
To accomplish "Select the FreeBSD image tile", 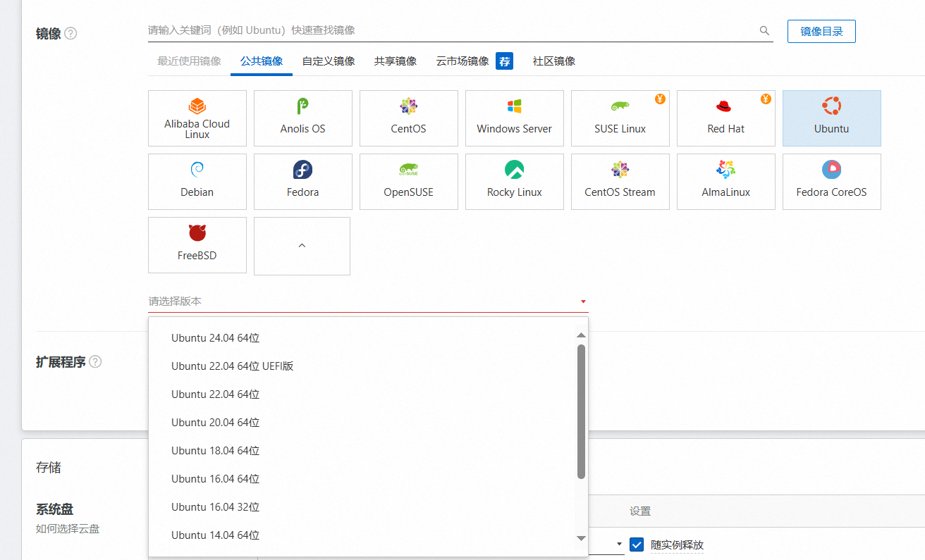I will pyautogui.click(x=197, y=245).
